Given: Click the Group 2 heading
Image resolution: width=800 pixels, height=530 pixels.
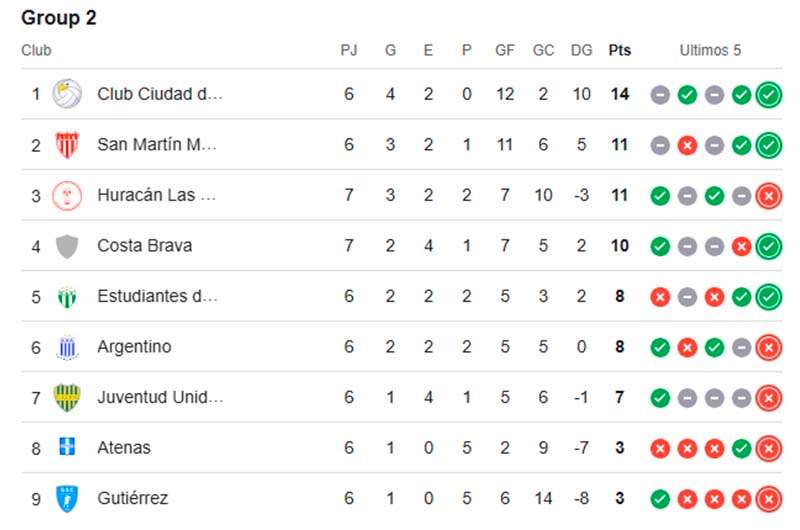Looking at the screenshot, I should (59, 18).
